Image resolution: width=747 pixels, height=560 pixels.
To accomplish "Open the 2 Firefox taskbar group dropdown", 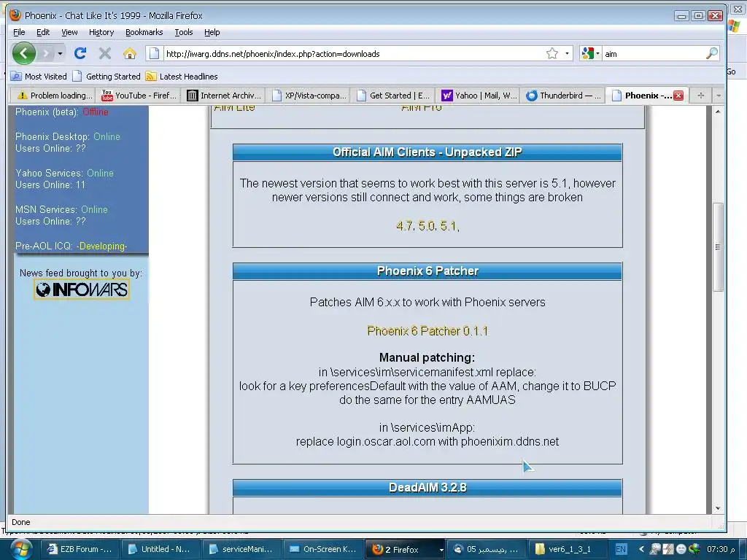I will 441,550.
